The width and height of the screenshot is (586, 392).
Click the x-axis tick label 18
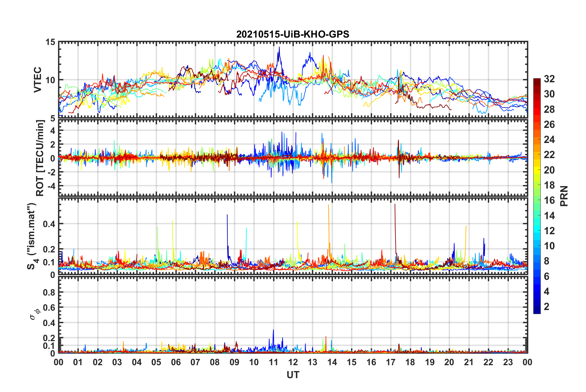point(410,362)
